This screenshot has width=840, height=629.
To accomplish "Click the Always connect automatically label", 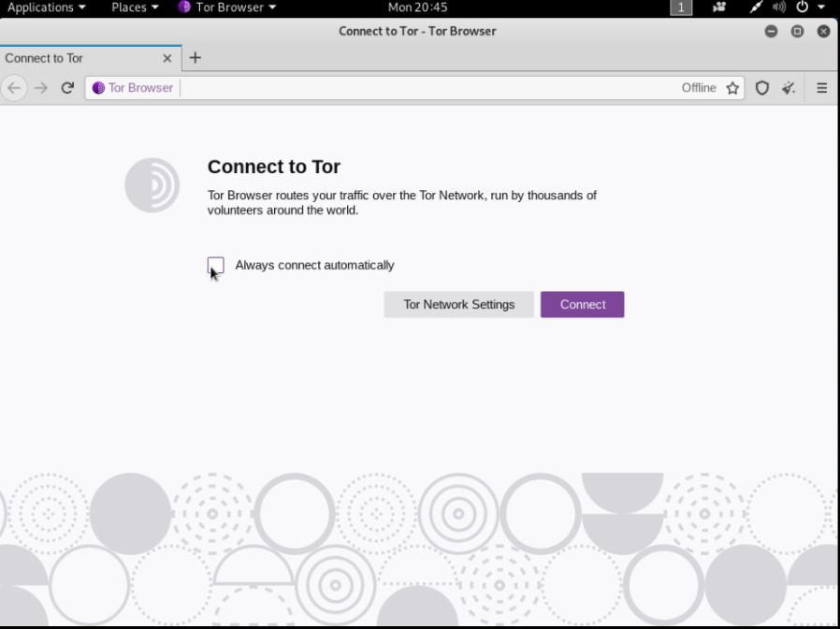I will point(314,265).
